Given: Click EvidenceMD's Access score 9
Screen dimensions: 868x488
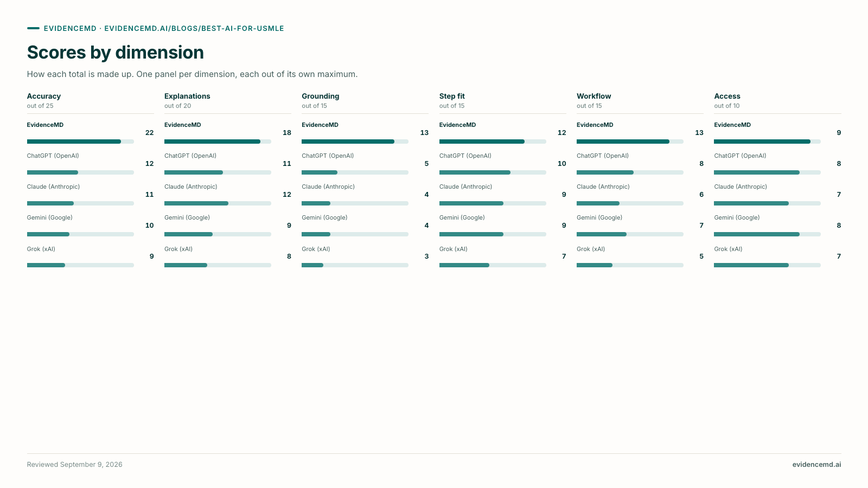Looking at the screenshot, I should click(839, 133).
